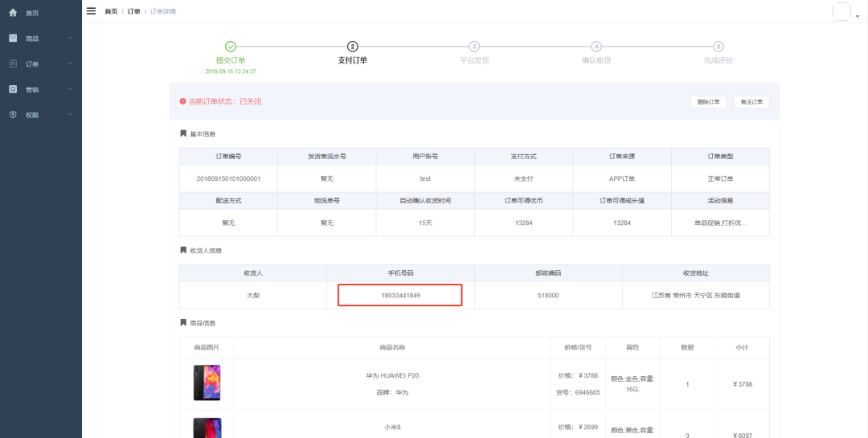Click the HUAWEI P20 product thumbnail
Screen dimensions: 868x438
[207, 383]
